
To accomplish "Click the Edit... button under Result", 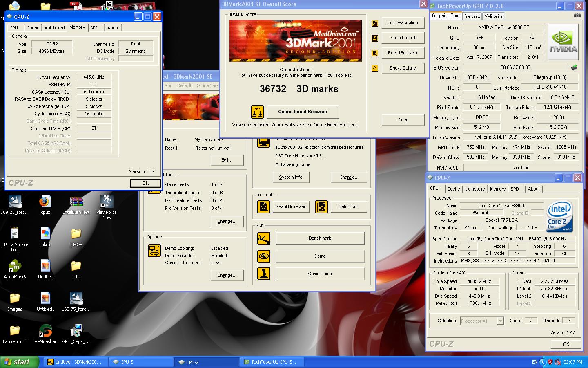I will click(x=227, y=160).
